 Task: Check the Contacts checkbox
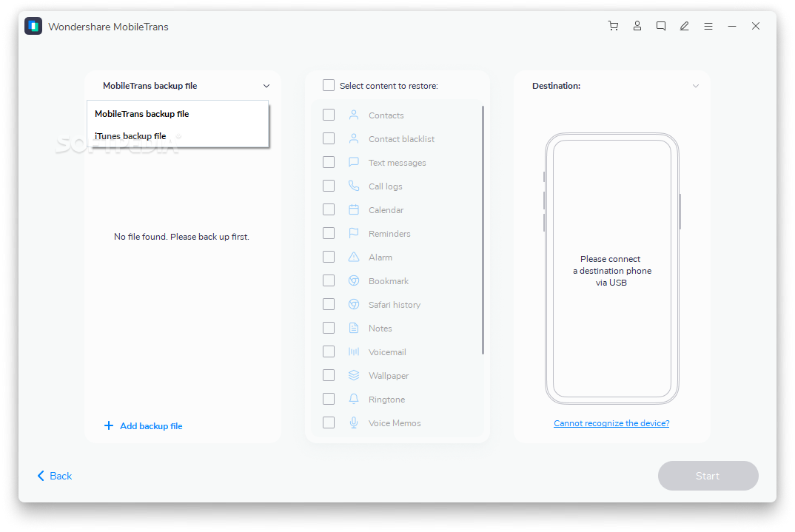point(329,115)
